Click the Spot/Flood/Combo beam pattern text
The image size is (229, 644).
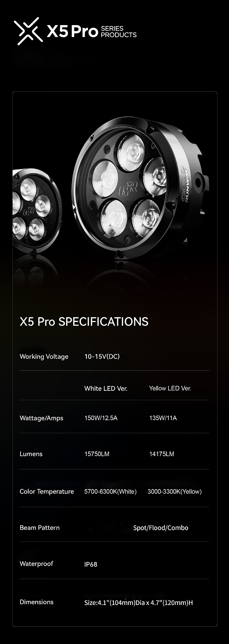point(161,528)
